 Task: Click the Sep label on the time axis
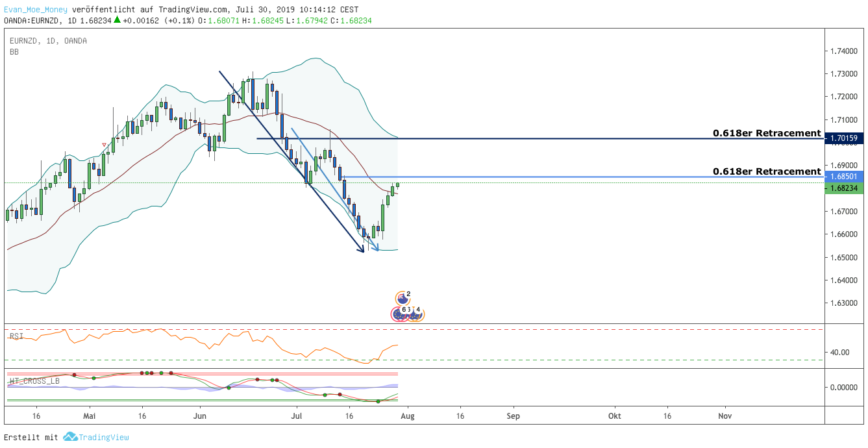point(514,415)
